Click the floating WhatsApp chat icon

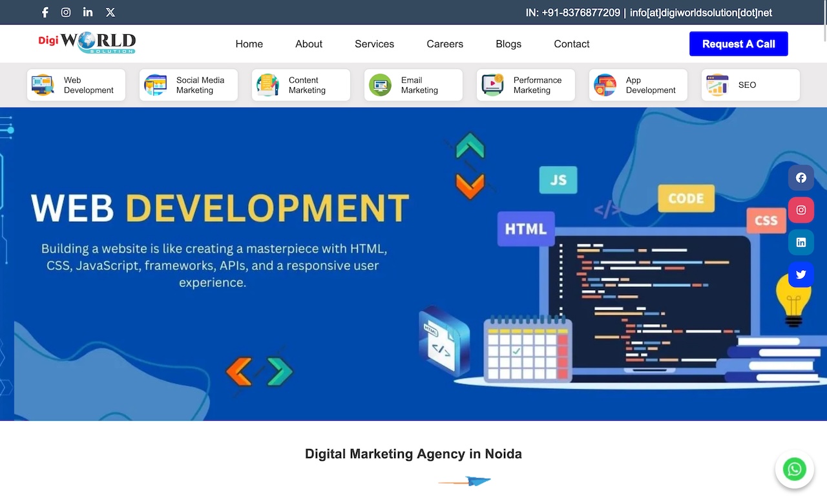click(x=794, y=469)
